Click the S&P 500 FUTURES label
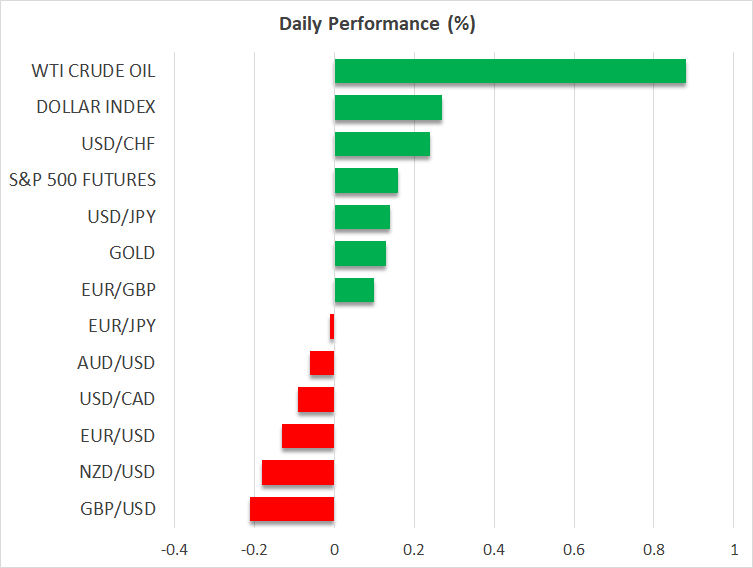Screen dimensions: 753x568 tap(82, 181)
